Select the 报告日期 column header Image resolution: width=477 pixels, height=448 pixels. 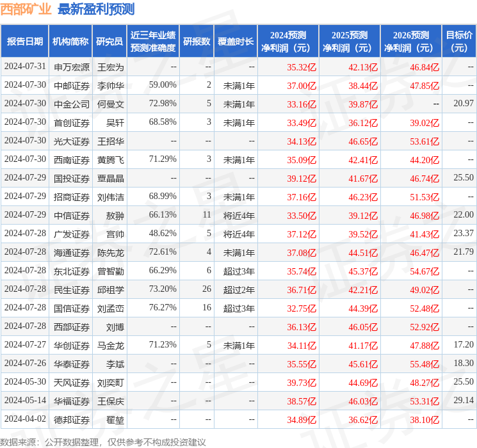(x=24, y=42)
